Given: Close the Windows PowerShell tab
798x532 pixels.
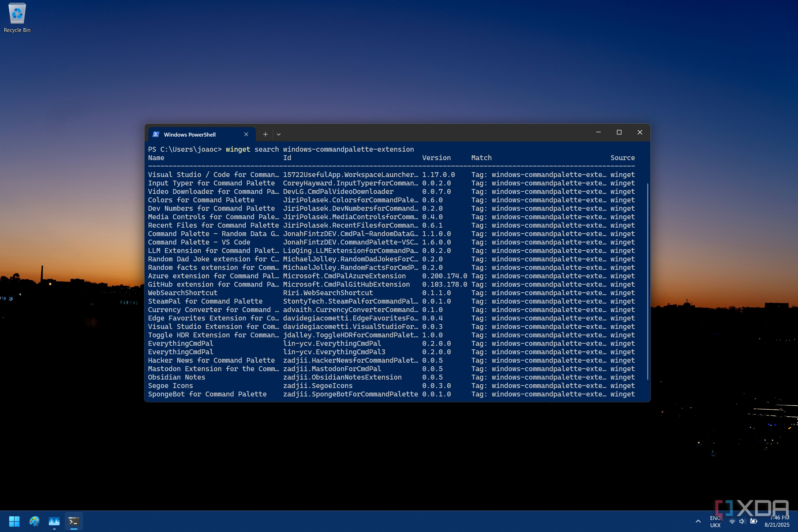Looking at the screenshot, I should coord(246,134).
